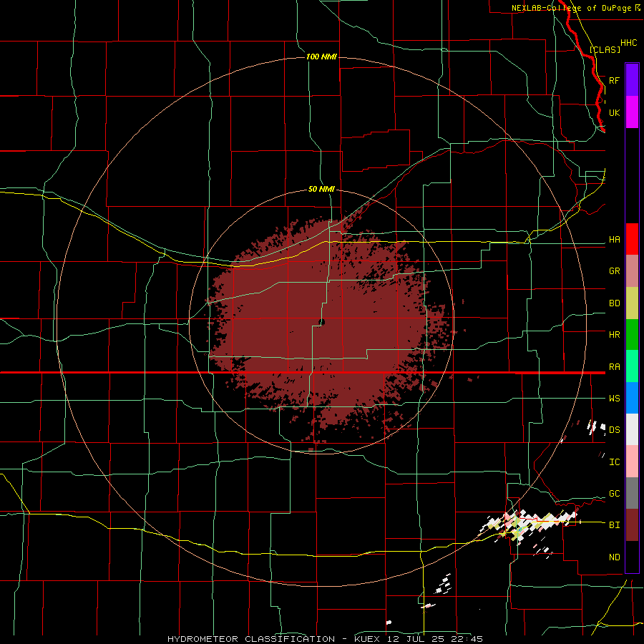Image resolution: width=644 pixels, height=644 pixels.
Task: Click the BD yellow-olive legend swatch
Action: point(632,303)
